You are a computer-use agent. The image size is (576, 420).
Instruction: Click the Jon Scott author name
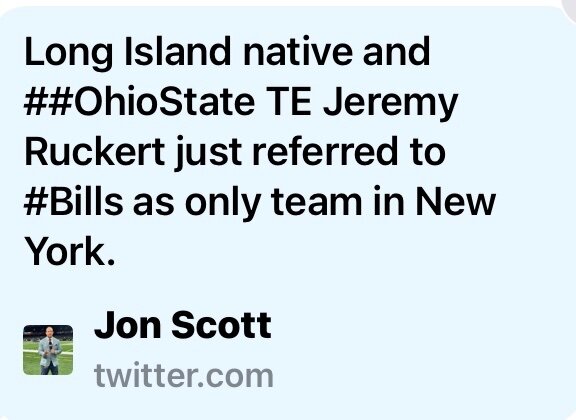[x=183, y=325]
